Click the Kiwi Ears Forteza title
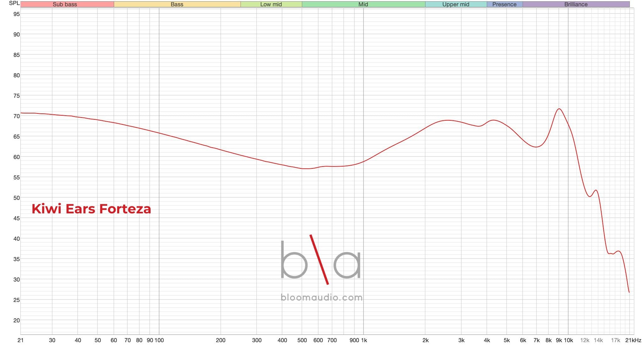Viewport: 644px width, 345px height. tap(91, 209)
